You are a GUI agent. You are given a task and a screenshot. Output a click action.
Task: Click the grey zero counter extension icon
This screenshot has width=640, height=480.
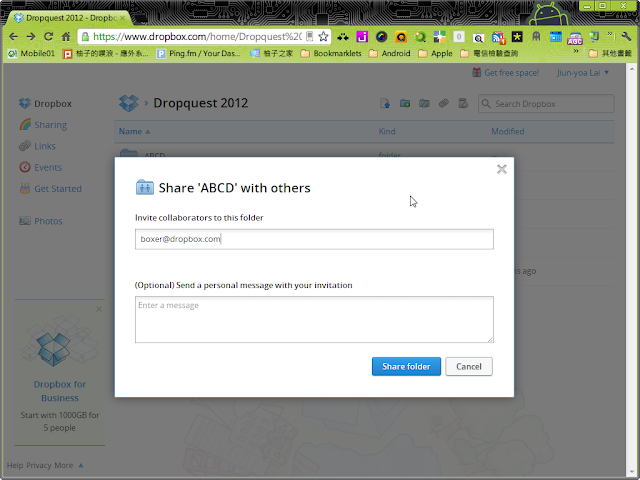(459, 37)
